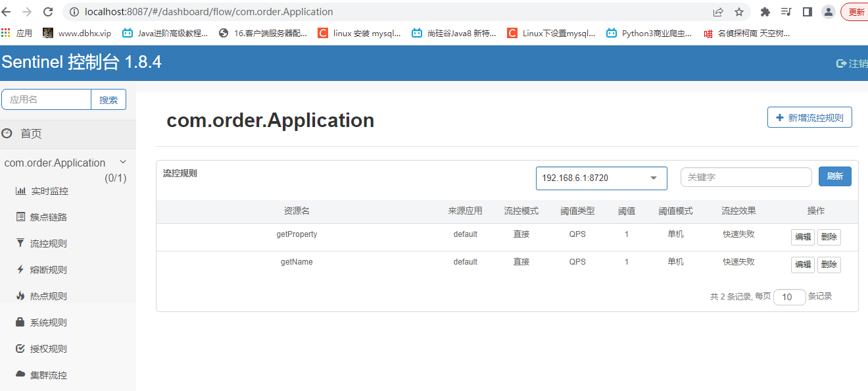Open the 流控规则 flow rules page

(x=41, y=243)
